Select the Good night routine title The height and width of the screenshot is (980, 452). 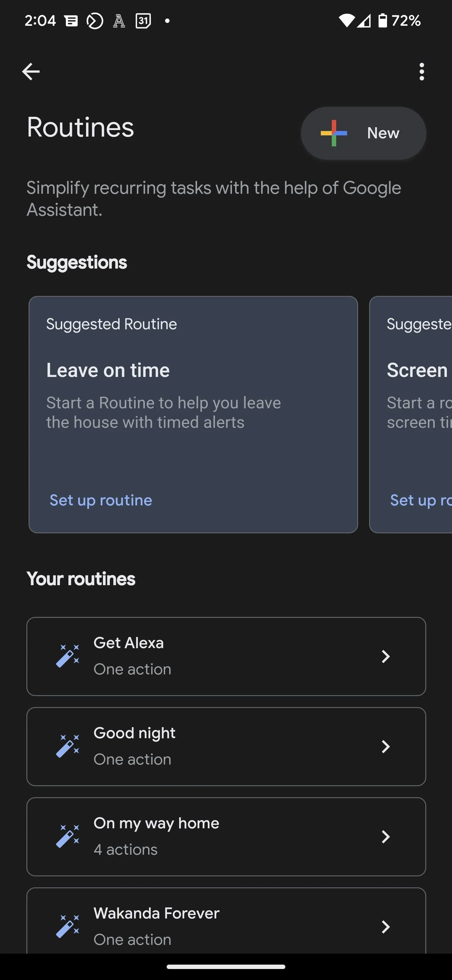pyautogui.click(x=135, y=733)
